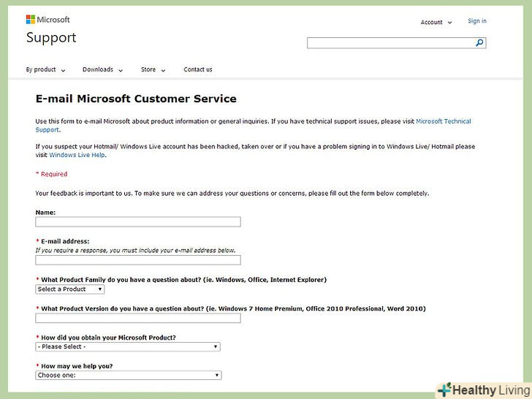Screen dimensions: 532x399
Task: Open the Please Select dropdown
Action: (128, 347)
